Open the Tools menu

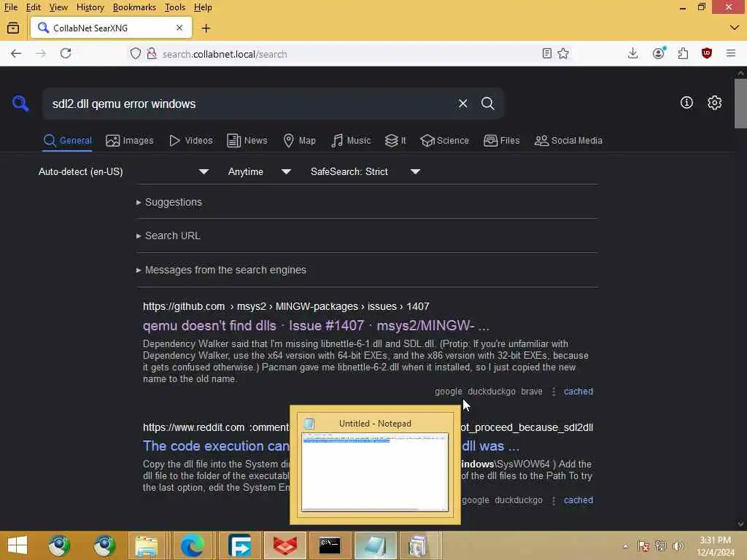pyautogui.click(x=175, y=7)
